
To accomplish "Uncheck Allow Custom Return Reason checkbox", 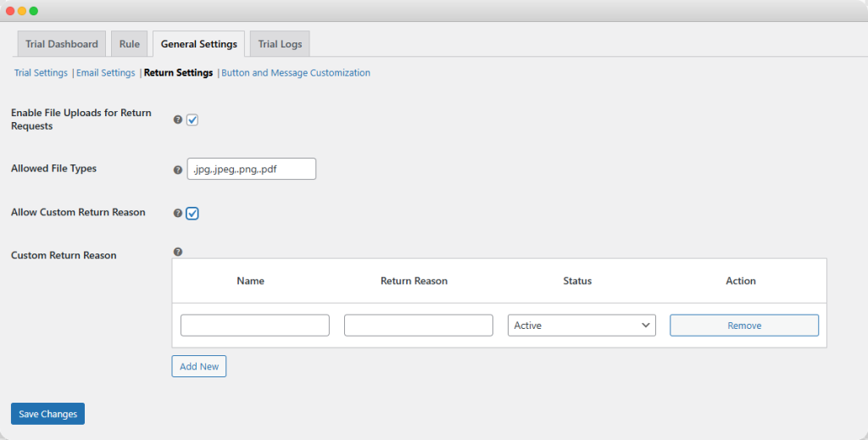I will [192, 214].
